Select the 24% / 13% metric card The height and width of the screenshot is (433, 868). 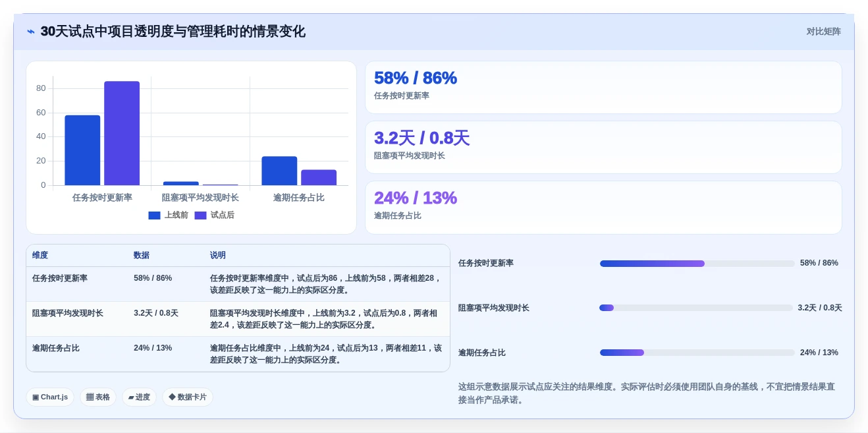[x=603, y=208]
